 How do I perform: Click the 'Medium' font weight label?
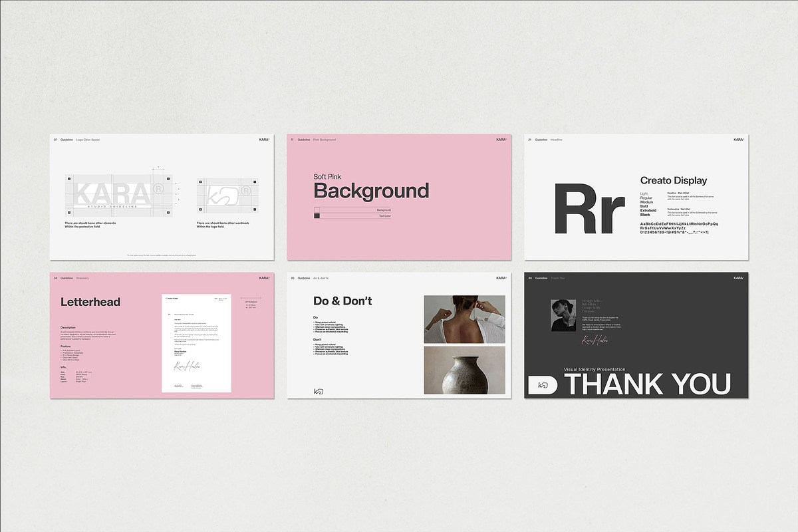(646, 202)
